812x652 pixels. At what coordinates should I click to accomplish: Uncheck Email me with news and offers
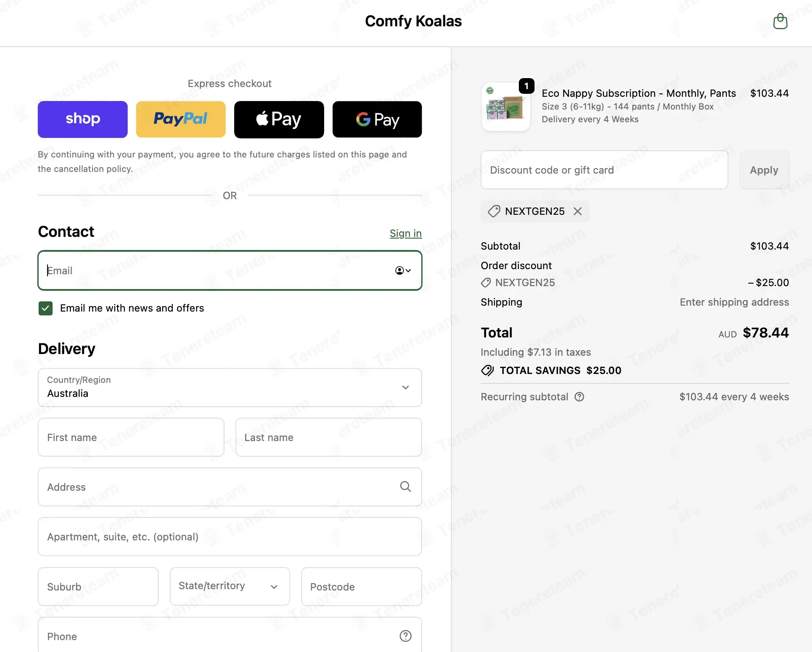coord(46,308)
